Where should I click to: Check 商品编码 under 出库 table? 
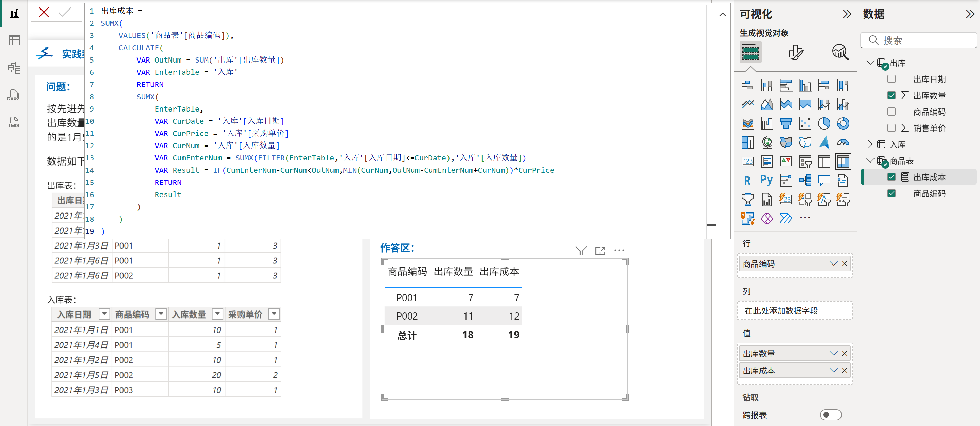click(892, 112)
